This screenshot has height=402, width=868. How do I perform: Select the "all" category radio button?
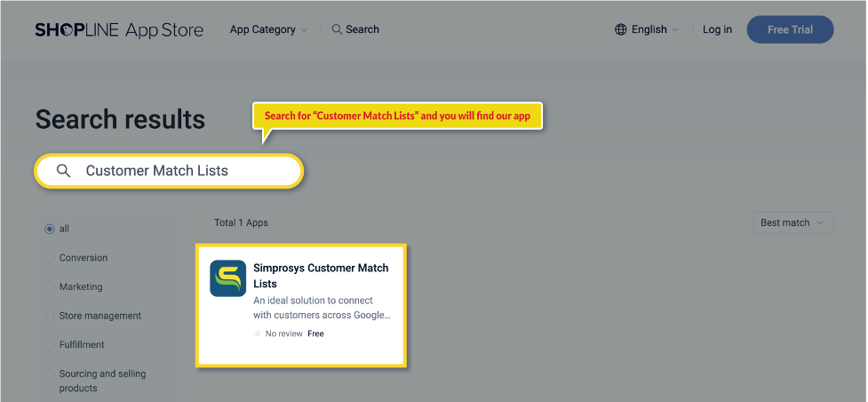(50, 229)
